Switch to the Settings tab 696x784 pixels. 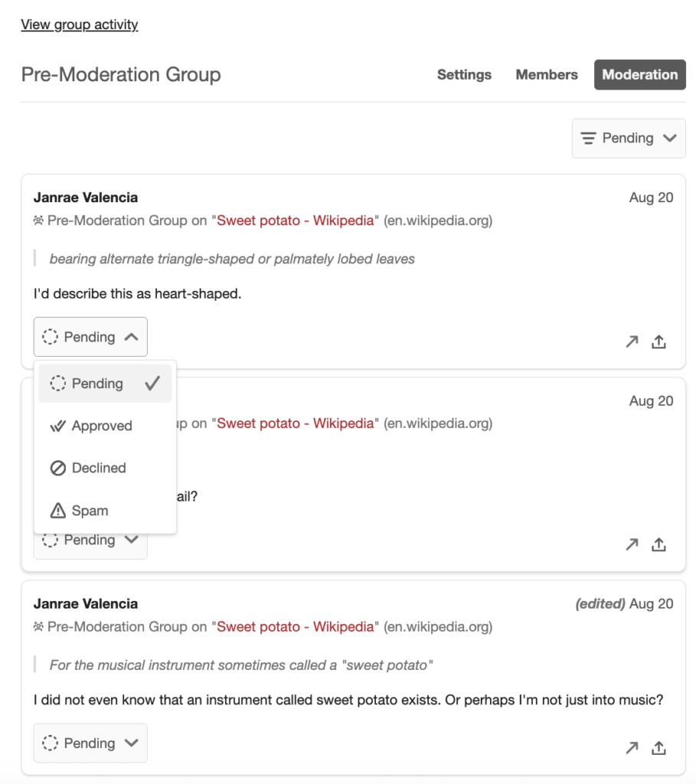tap(464, 74)
